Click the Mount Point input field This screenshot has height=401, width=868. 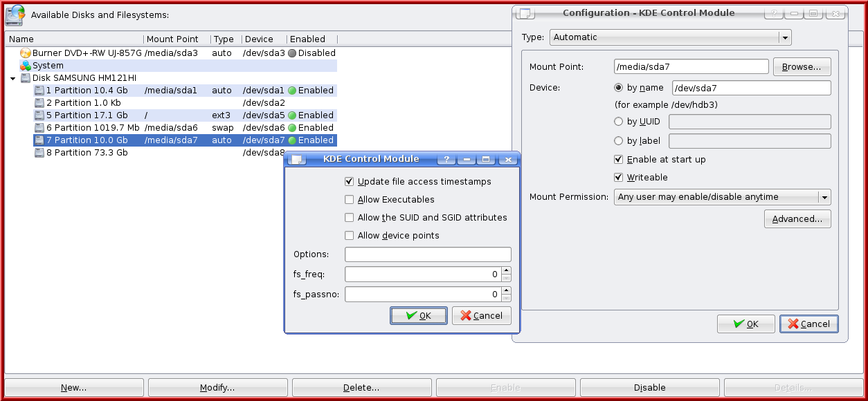tap(691, 67)
